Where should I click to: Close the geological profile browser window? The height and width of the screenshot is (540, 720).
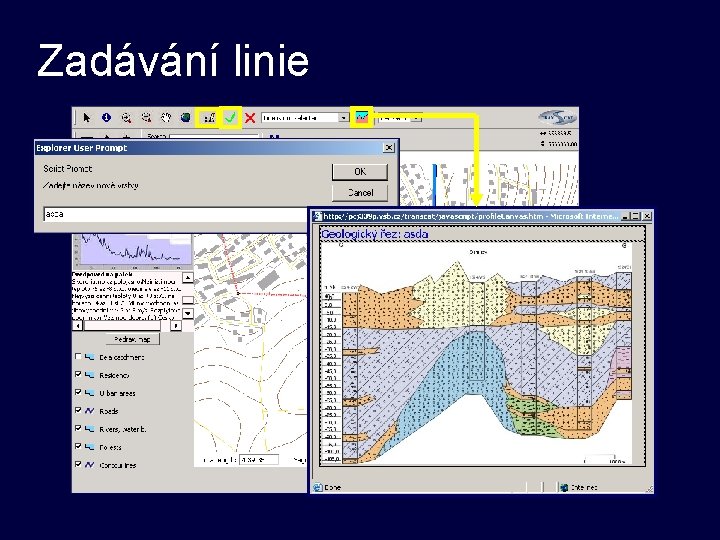[647, 216]
